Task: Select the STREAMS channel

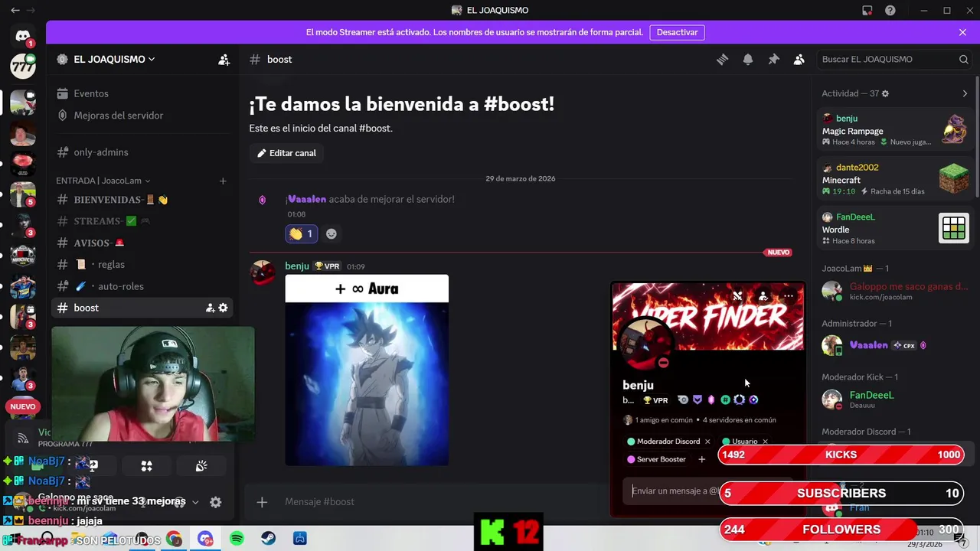Action: [142, 221]
